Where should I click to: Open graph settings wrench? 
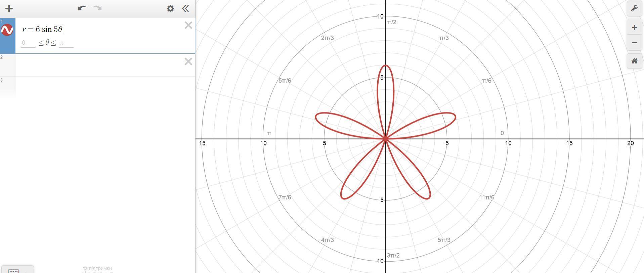coord(634,8)
